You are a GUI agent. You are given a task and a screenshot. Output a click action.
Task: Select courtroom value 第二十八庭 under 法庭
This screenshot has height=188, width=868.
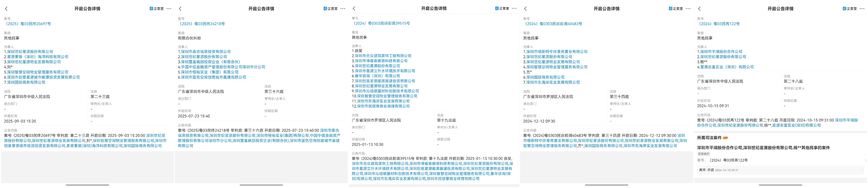tap(793, 82)
